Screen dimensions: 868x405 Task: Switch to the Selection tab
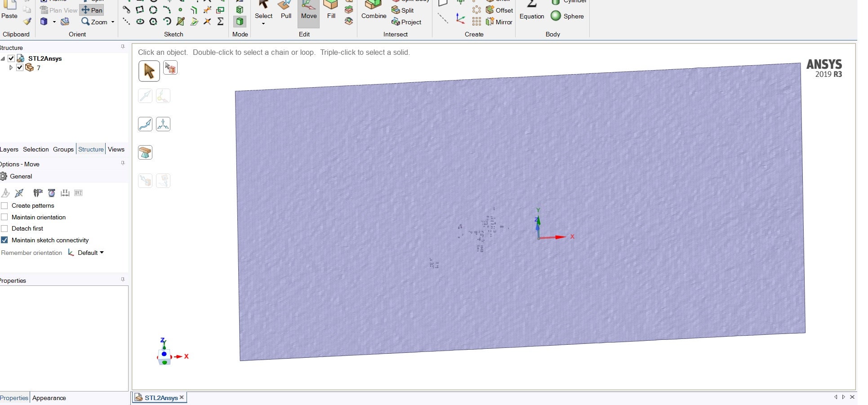36,149
